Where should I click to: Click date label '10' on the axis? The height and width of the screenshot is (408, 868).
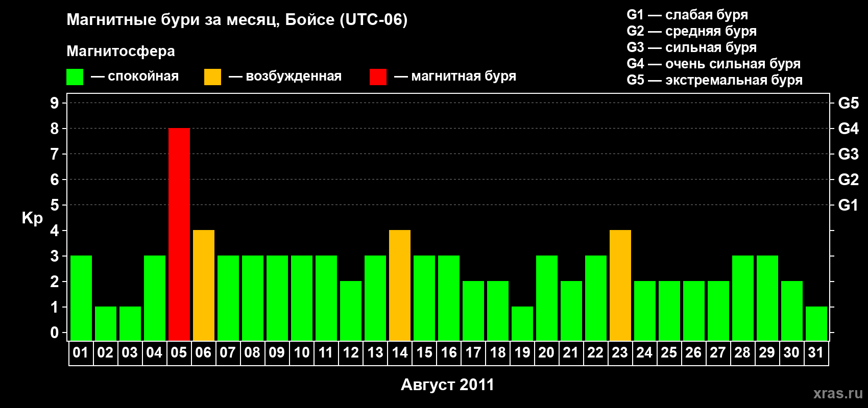point(302,352)
